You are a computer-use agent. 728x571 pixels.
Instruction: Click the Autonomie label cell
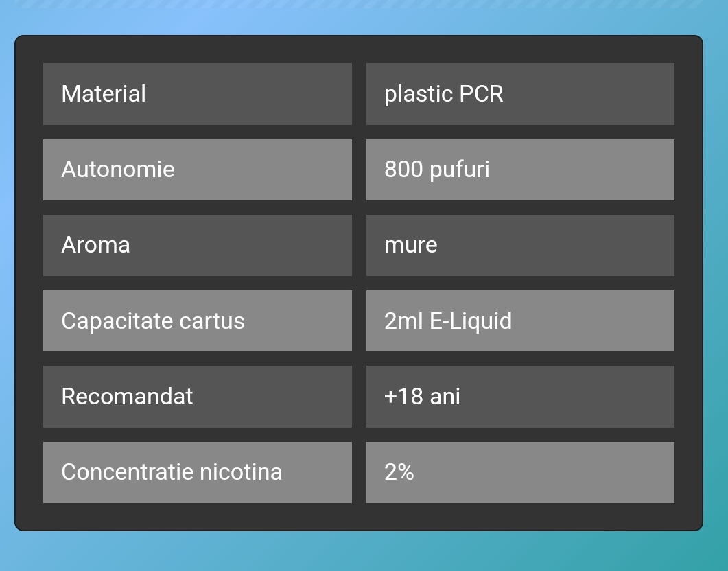click(198, 170)
